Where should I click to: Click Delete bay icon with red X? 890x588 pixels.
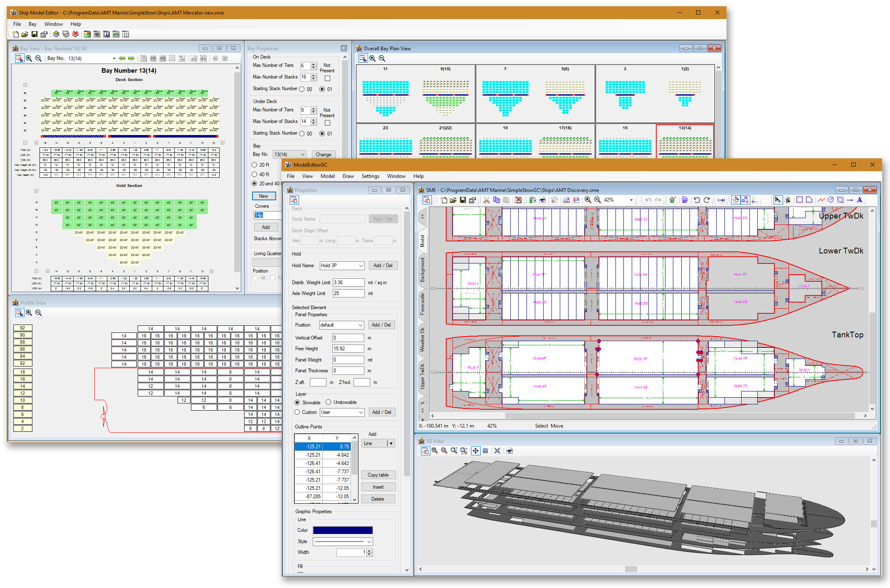tap(75, 34)
